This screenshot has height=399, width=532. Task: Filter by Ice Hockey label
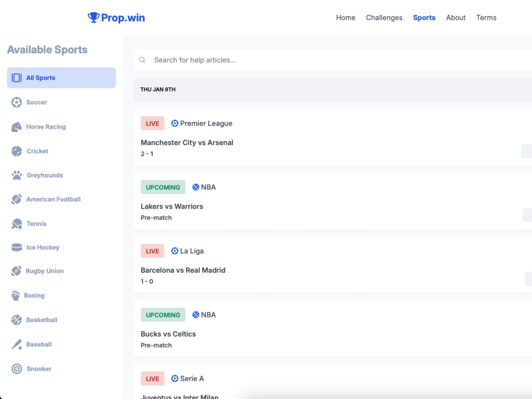coord(43,247)
